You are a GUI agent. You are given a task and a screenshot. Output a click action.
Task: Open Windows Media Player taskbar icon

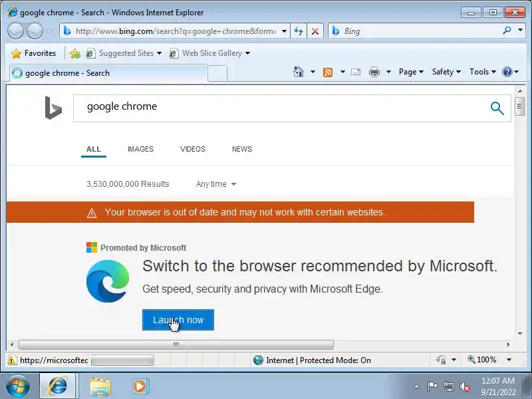pyautogui.click(x=140, y=386)
